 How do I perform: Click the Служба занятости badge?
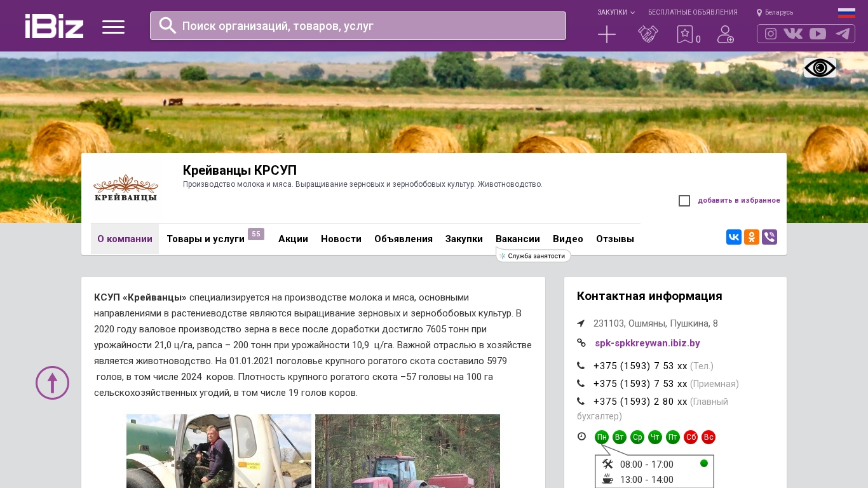tap(533, 255)
